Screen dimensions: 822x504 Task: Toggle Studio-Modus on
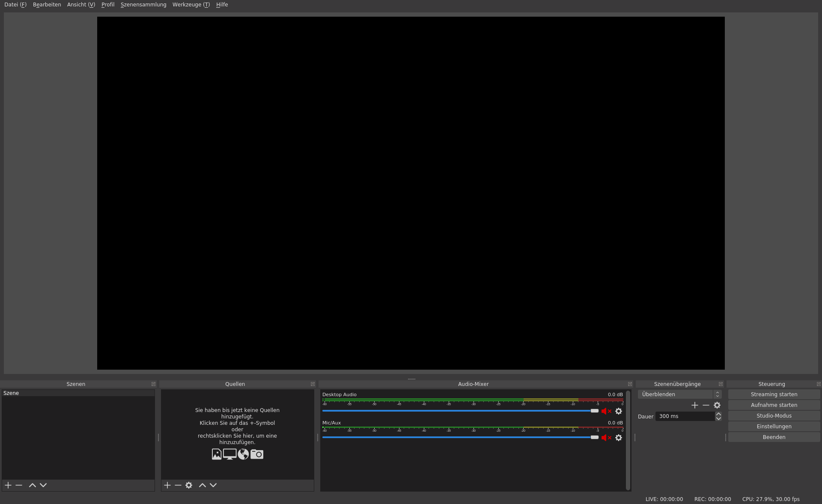coord(774,416)
